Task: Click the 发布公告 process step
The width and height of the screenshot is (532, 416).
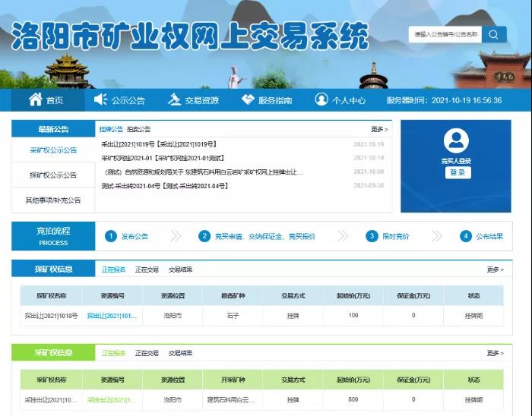Action: (x=135, y=236)
